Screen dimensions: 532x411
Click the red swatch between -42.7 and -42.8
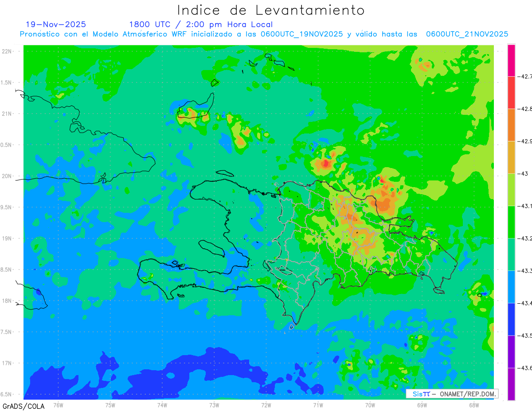[x=511, y=92]
